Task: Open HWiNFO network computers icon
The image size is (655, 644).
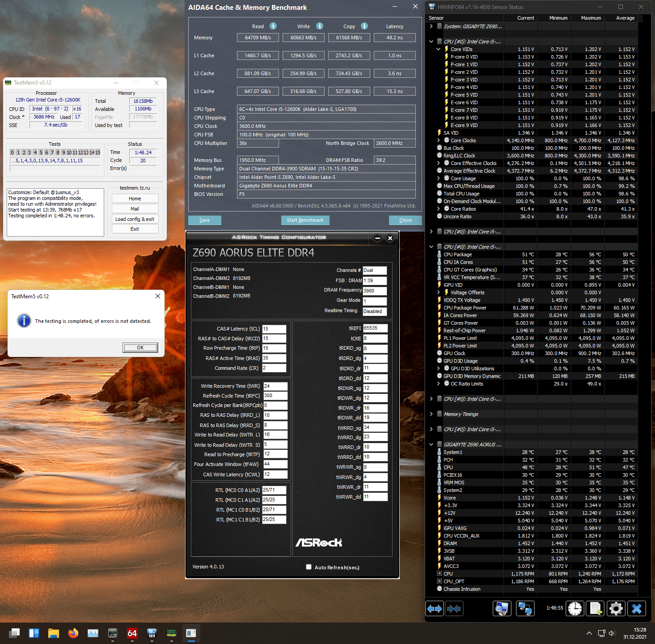Action: click(525, 609)
